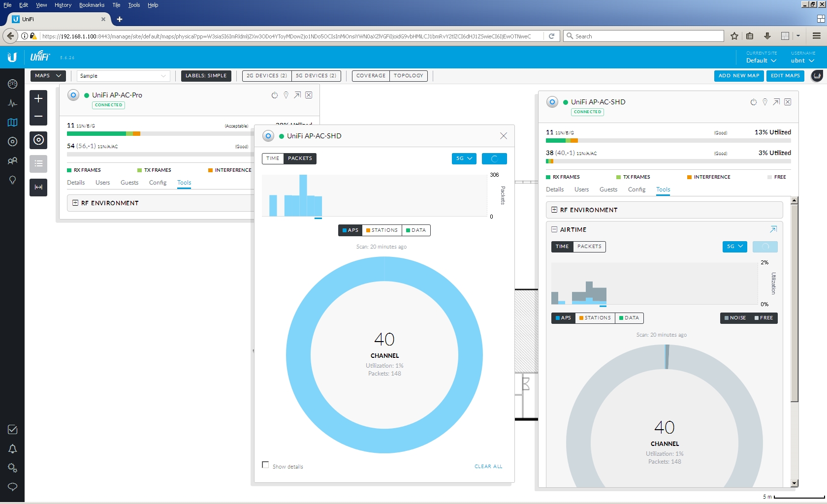Pop out the AIRTIME panel arrow icon
827x504 pixels.
point(773,230)
